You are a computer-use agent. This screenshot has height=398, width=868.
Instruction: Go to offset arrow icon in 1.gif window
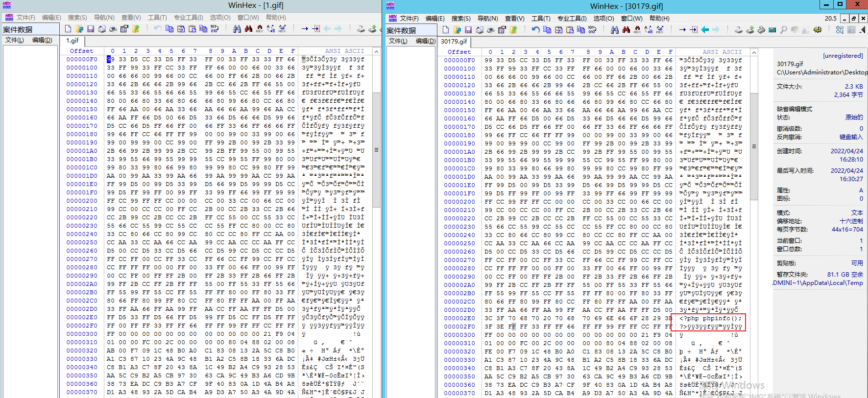(305, 29)
